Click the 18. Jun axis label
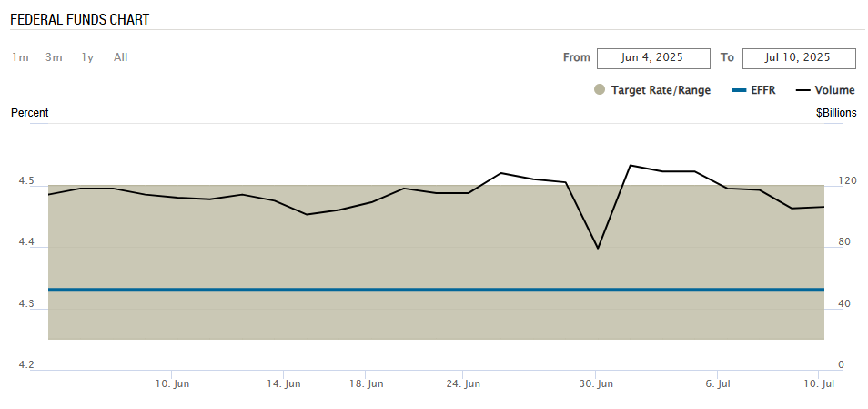The height and width of the screenshot is (409, 868). pos(366,383)
